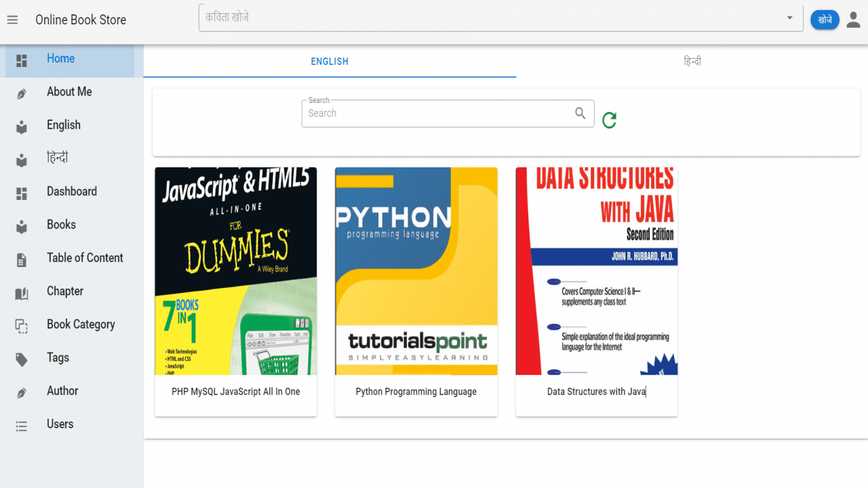Click title Python Programming Language

(x=416, y=392)
